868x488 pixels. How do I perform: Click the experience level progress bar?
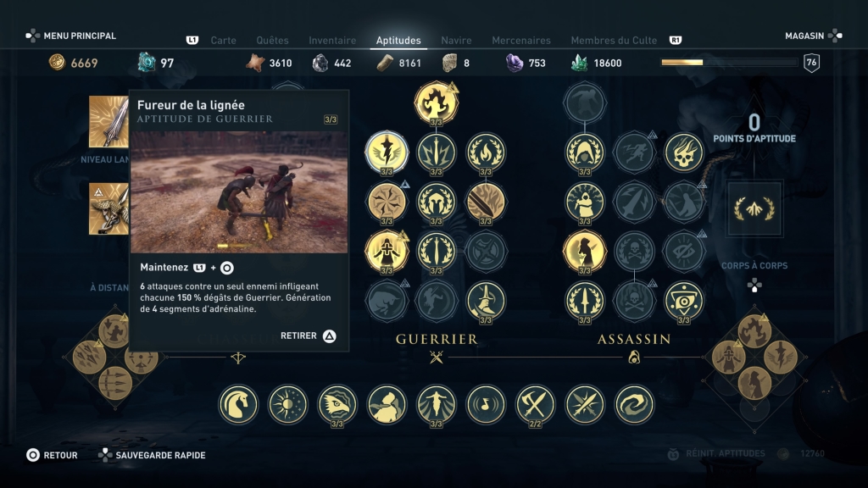pos(730,63)
